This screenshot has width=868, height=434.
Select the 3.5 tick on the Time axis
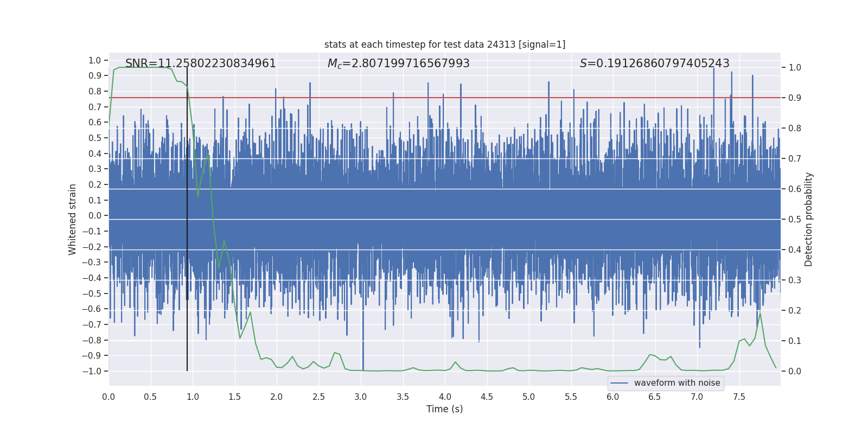point(403,397)
